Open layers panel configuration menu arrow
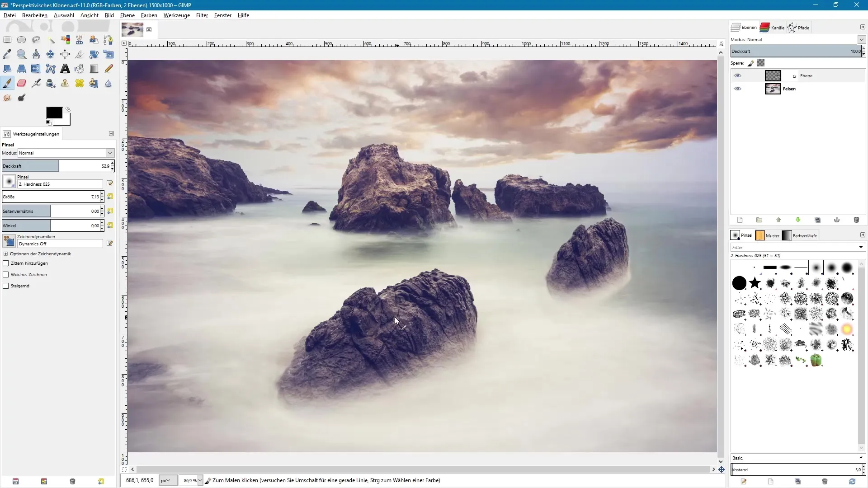The width and height of the screenshot is (868, 488). pyautogui.click(x=863, y=27)
